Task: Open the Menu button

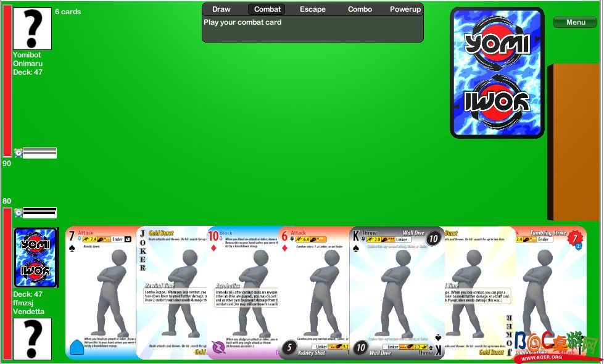Action: click(575, 22)
